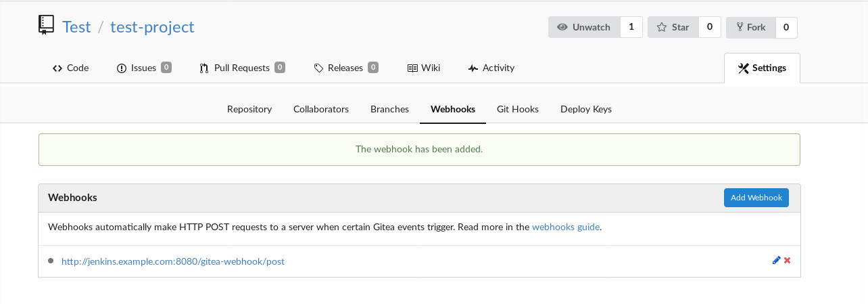Image resolution: width=868 pixels, height=304 pixels.
Task: Open the watchers count
Action: click(x=631, y=27)
